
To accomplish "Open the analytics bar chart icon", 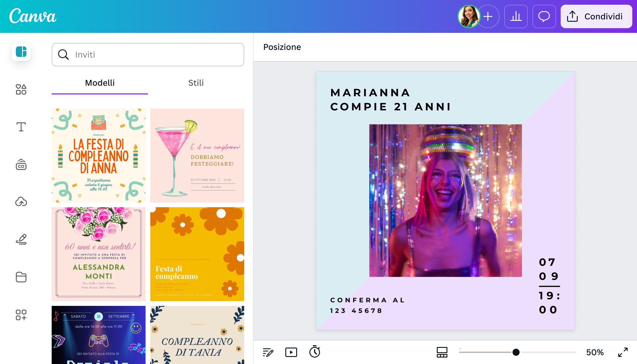I will pos(516,16).
